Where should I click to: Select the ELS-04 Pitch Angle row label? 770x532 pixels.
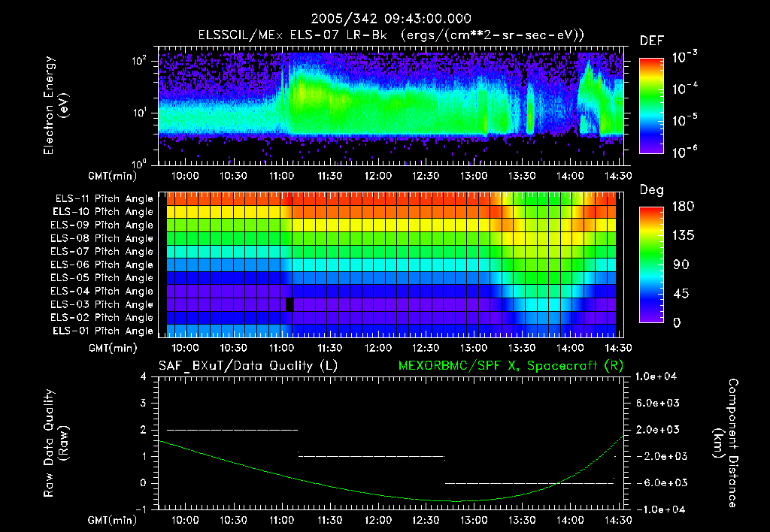(x=102, y=291)
